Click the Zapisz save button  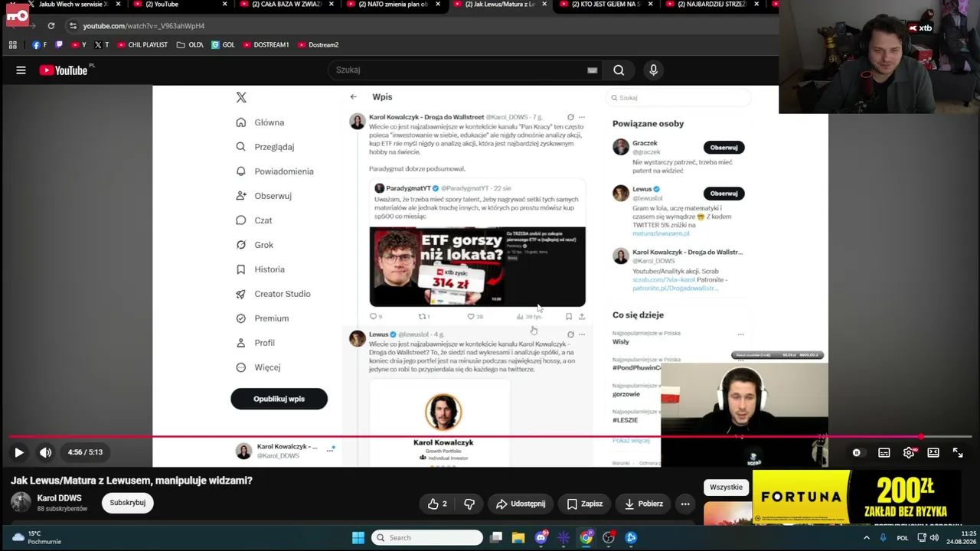pos(585,504)
